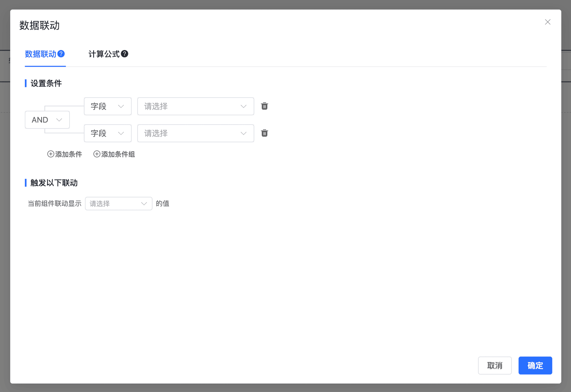Expand second row 请选择 field selector

(195, 133)
